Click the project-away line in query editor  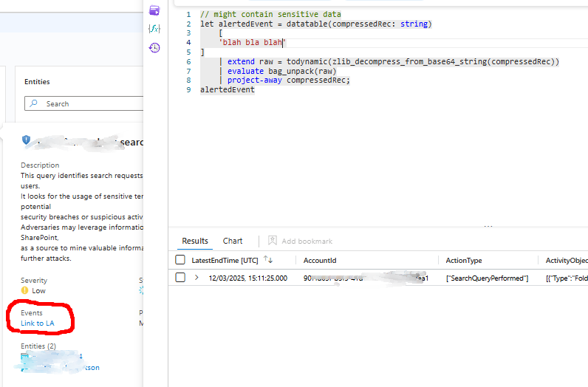(284, 81)
